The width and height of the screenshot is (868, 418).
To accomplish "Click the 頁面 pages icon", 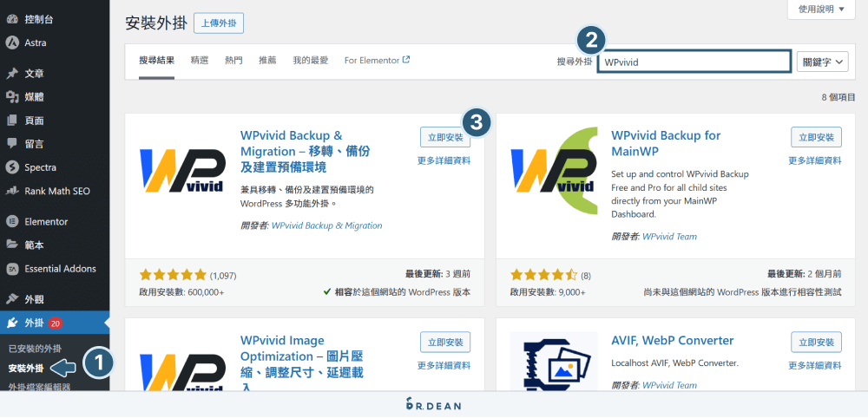I will [x=11, y=121].
